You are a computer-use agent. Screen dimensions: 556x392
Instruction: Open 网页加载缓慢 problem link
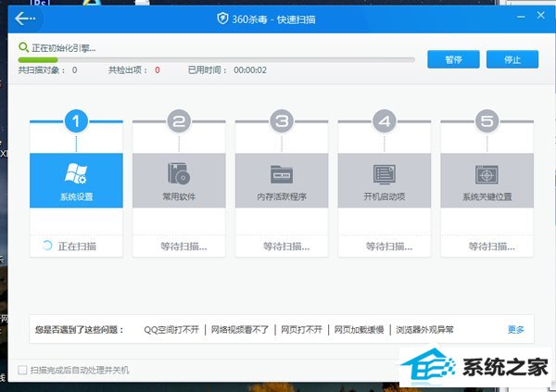coord(360,330)
